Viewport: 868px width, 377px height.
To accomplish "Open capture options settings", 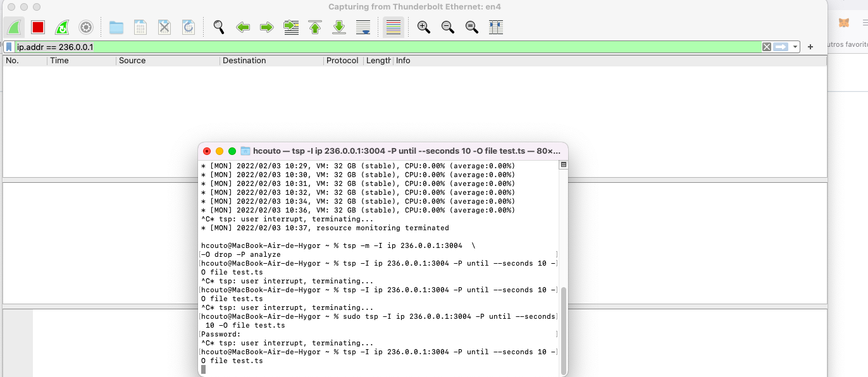I will [85, 27].
